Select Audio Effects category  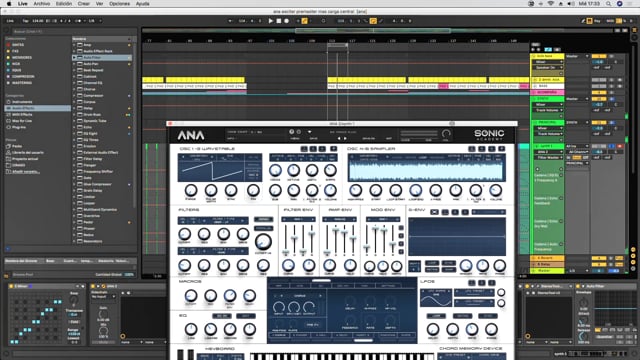(37, 108)
